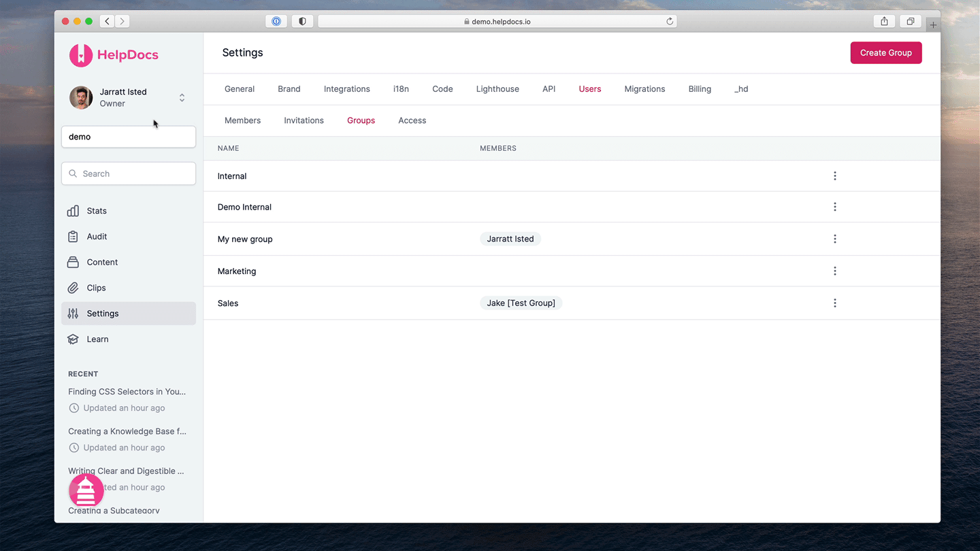The height and width of the screenshot is (551, 980).
Task: Open the Members sub-tab
Action: pyautogui.click(x=242, y=120)
